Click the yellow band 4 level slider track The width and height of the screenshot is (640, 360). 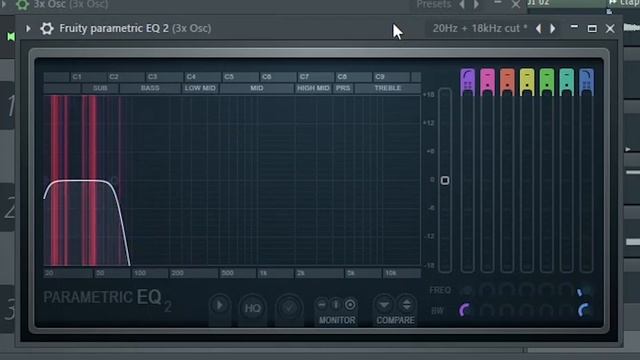527,184
